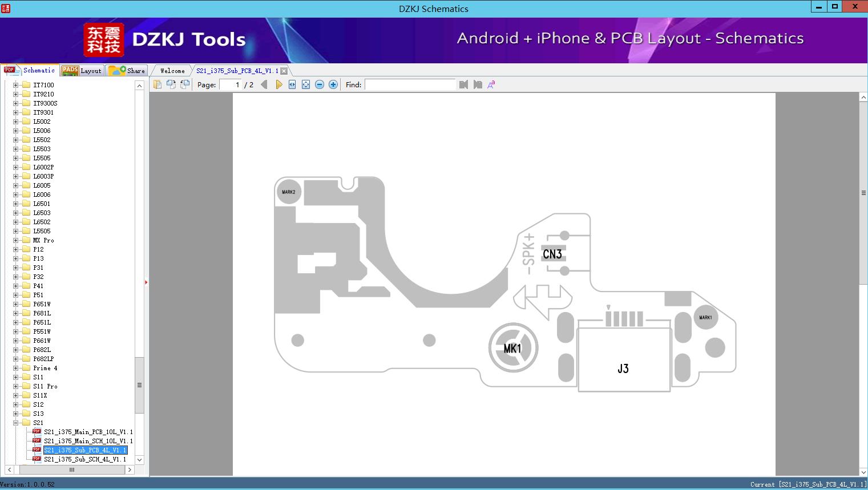Click fit-to-page icon

[x=306, y=84]
